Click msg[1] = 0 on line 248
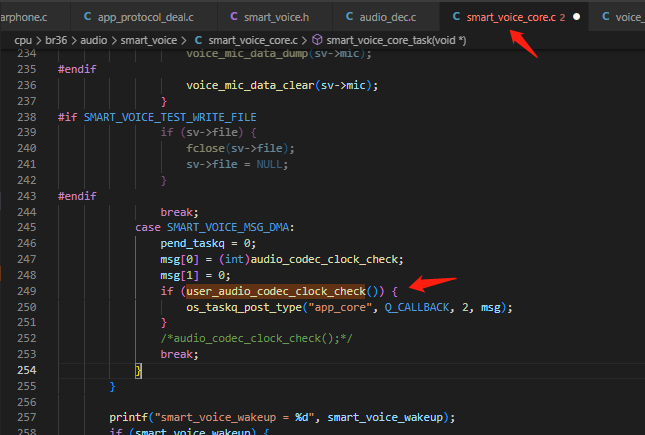Image resolution: width=645 pixels, height=435 pixels. tap(195, 275)
